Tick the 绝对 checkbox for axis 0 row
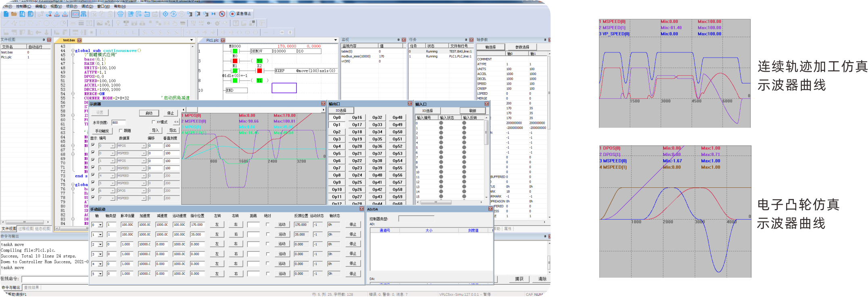The width and height of the screenshot is (868, 297). pyautogui.click(x=267, y=224)
